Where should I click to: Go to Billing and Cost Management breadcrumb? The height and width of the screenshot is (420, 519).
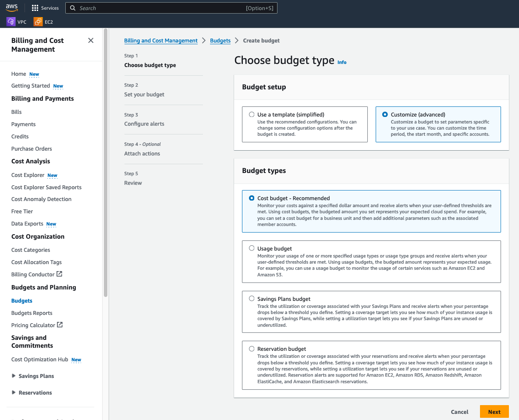click(x=161, y=40)
